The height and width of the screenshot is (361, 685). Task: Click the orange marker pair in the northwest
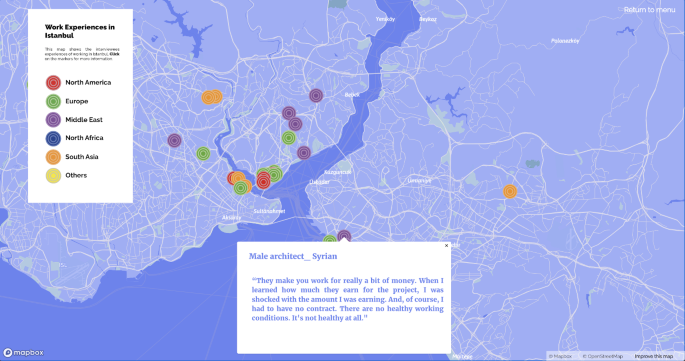211,97
